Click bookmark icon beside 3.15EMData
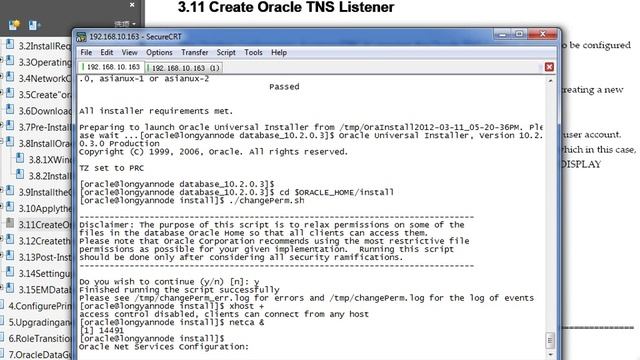Image resolution: width=640 pixels, height=360 pixels. coord(10,288)
